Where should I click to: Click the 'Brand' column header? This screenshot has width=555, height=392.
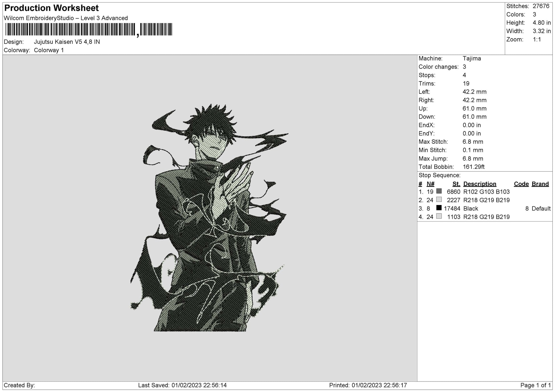[540, 184]
